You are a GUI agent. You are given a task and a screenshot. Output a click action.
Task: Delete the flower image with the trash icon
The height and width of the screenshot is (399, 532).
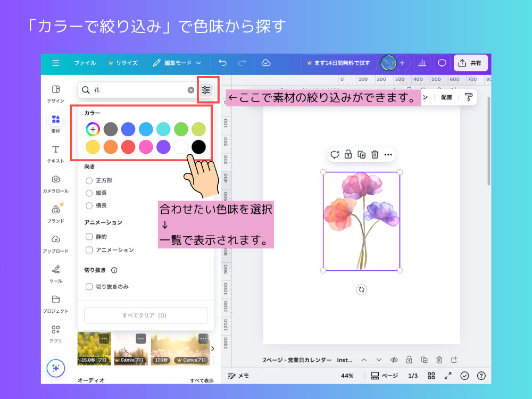375,154
